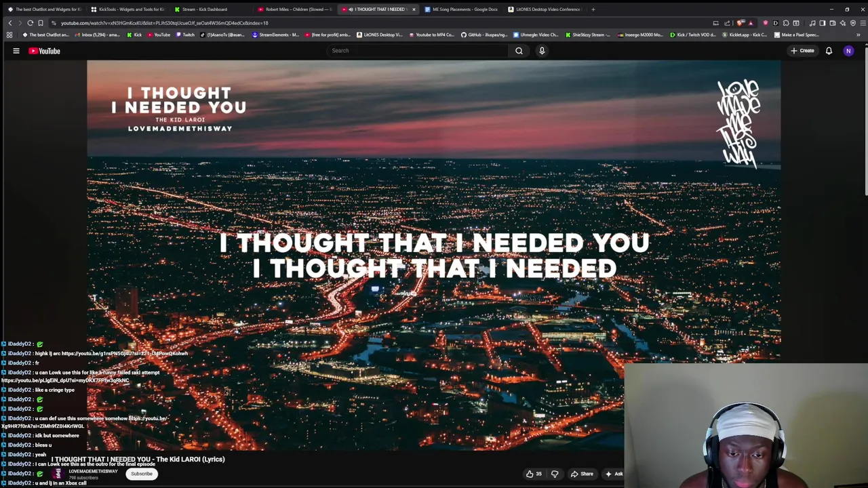
Task: Open the Kick bookmark
Action: 134,35
